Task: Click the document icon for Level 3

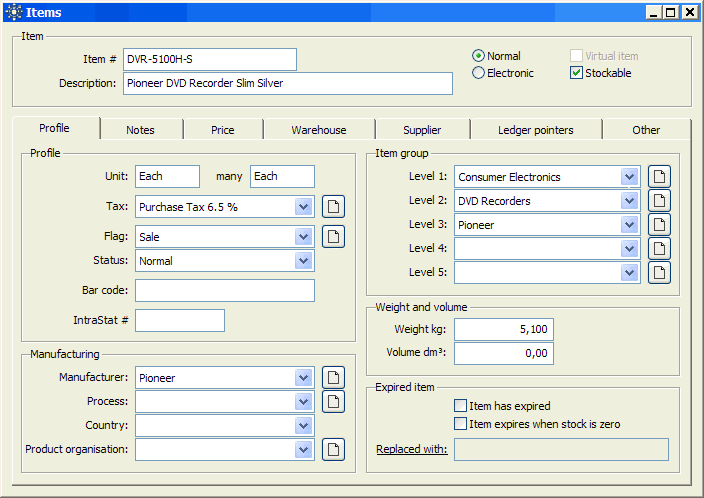Action: pos(659,225)
